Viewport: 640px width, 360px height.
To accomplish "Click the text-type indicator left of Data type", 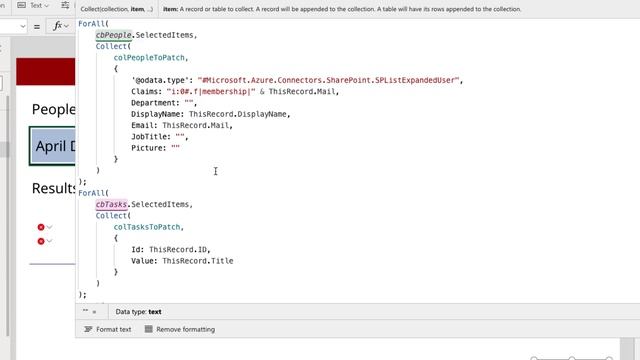I will click(x=90, y=311).
